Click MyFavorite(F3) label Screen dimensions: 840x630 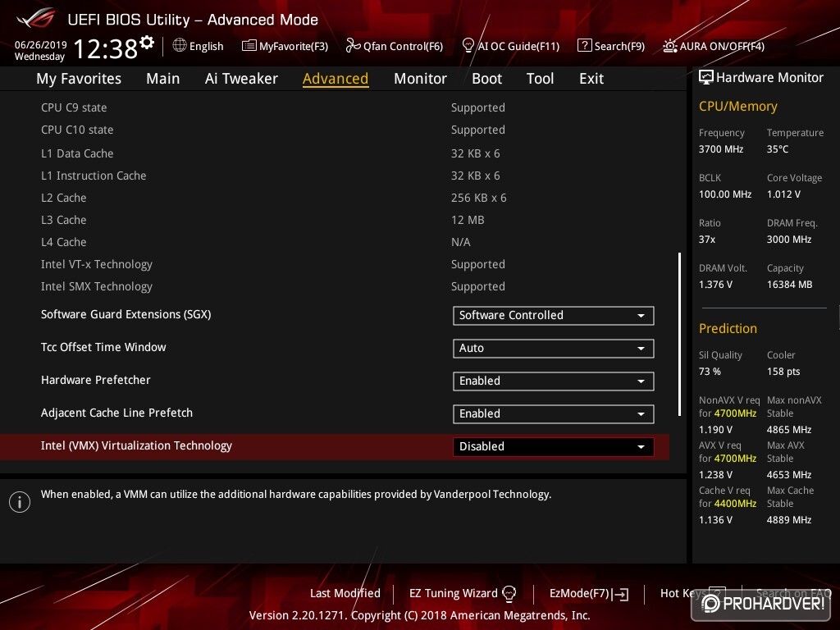294,46
